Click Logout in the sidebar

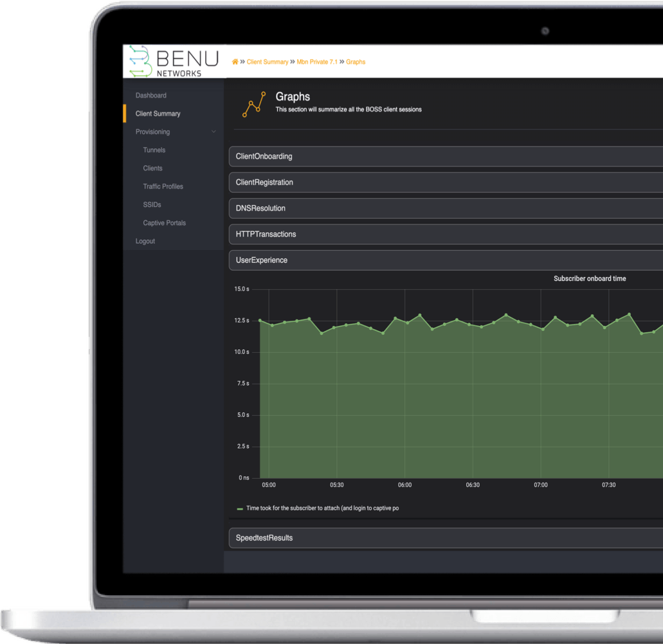tap(145, 241)
